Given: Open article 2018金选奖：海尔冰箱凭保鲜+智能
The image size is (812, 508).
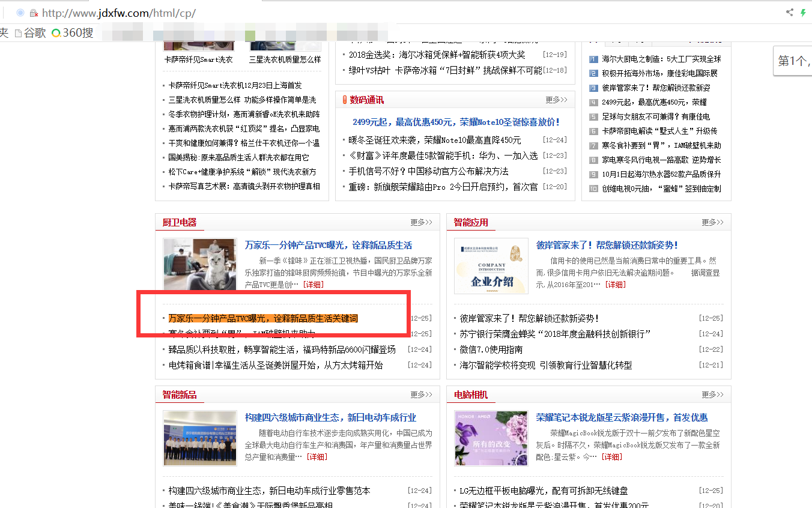Looking at the screenshot, I should point(437,55).
